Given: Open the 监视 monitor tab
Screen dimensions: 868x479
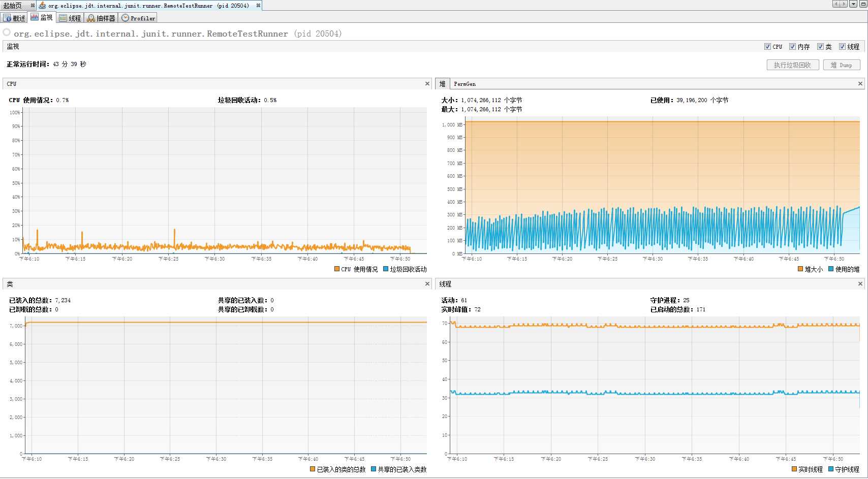Looking at the screenshot, I should [x=42, y=17].
